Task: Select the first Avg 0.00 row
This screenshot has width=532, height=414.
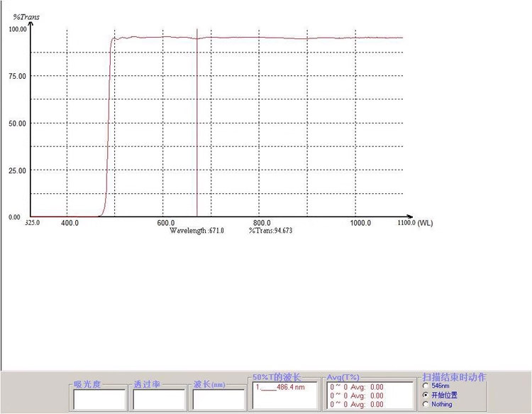Action: point(357,387)
